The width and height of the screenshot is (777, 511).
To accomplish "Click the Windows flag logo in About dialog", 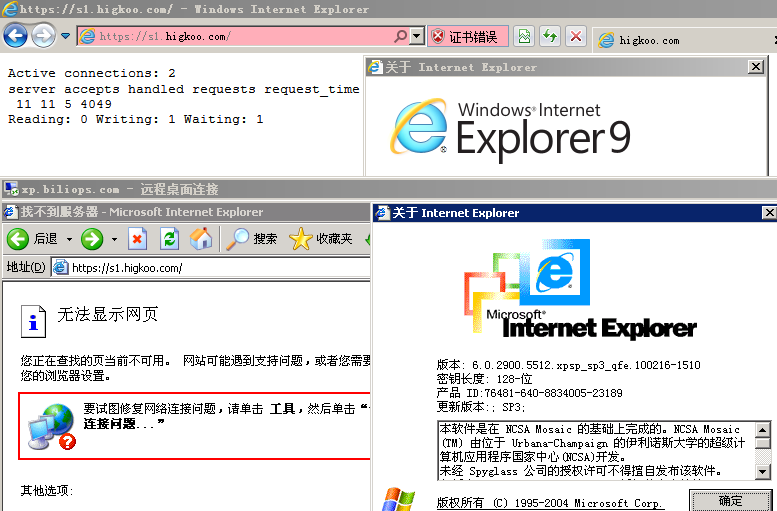I will point(399,499).
